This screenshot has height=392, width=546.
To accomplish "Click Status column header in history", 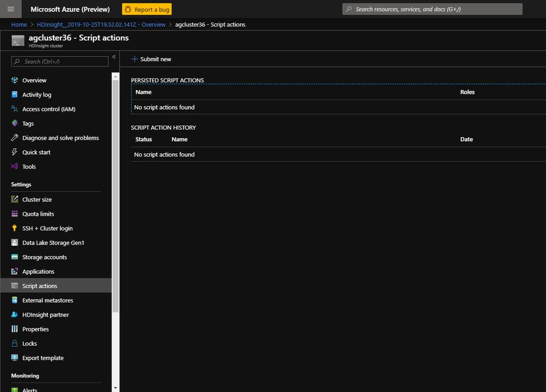I will point(143,139).
